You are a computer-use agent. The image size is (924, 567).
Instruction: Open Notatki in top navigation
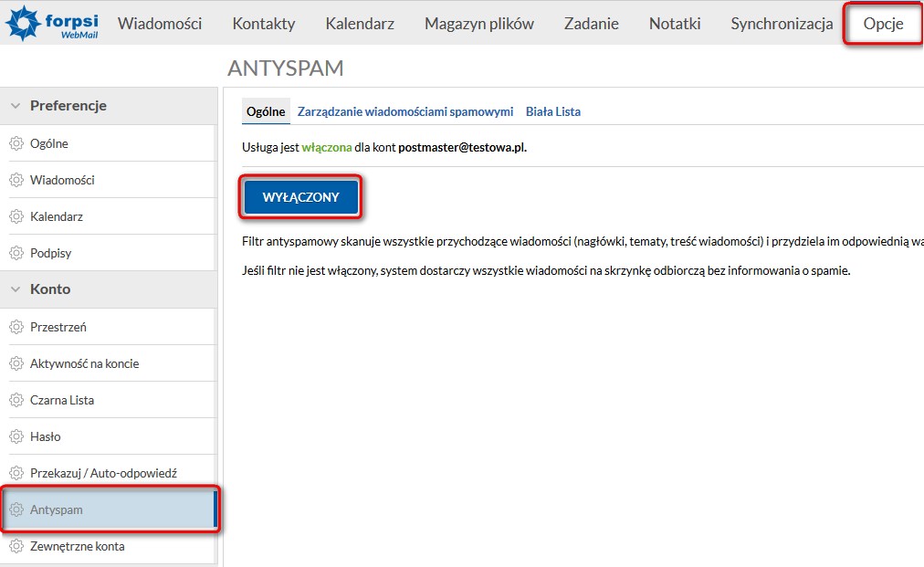tap(675, 24)
